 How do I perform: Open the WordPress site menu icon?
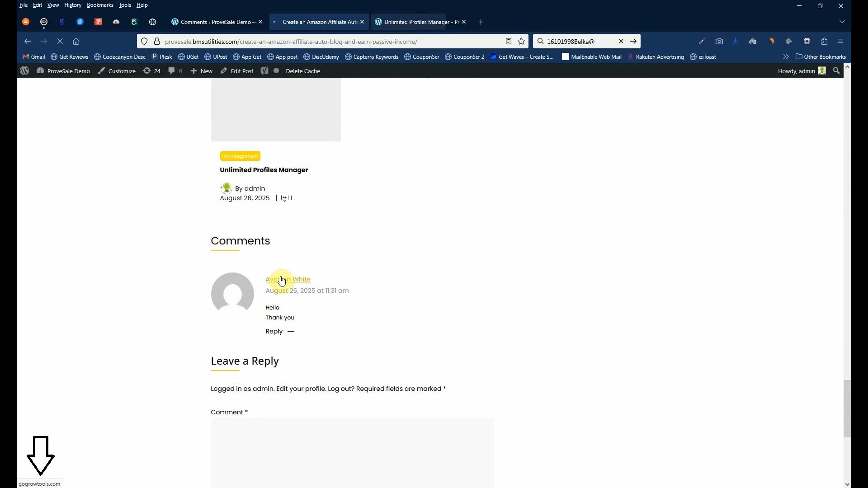(x=24, y=71)
